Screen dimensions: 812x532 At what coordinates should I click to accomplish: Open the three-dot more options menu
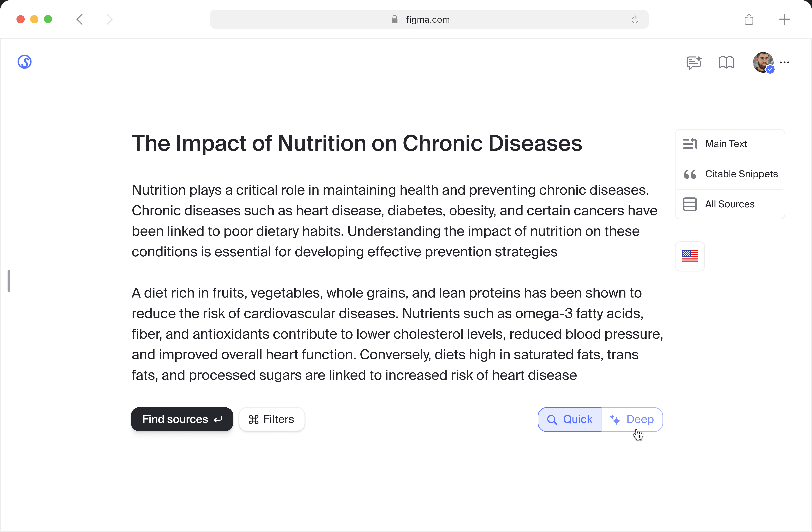point(785,62)
